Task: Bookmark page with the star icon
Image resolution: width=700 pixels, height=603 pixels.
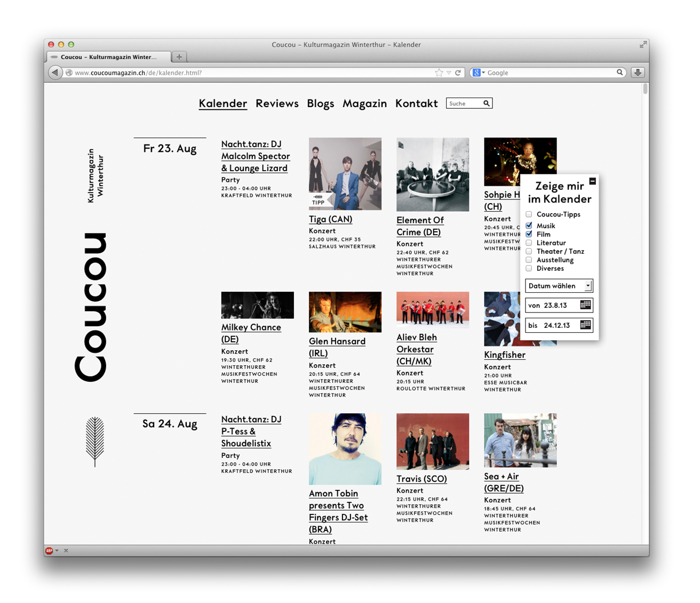Action: (439, 73)
